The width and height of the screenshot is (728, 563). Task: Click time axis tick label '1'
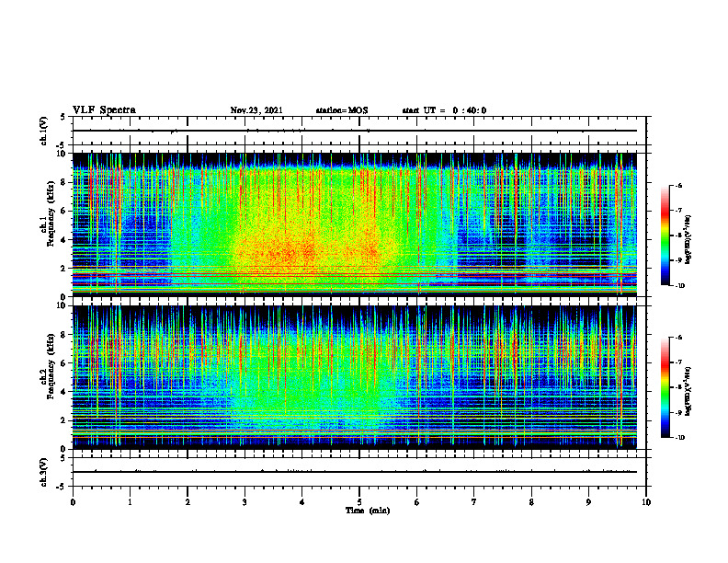(x=130, y=502)
